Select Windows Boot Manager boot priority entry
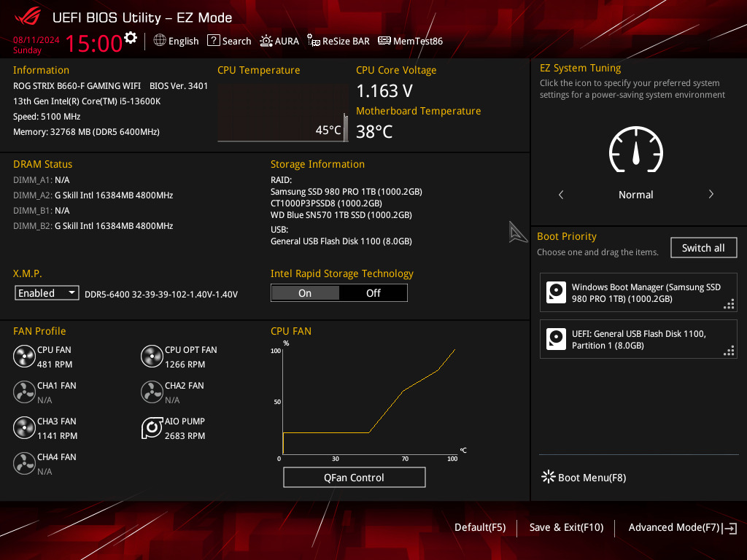Viewport: 747px width, 560px height. pos(638,292)
